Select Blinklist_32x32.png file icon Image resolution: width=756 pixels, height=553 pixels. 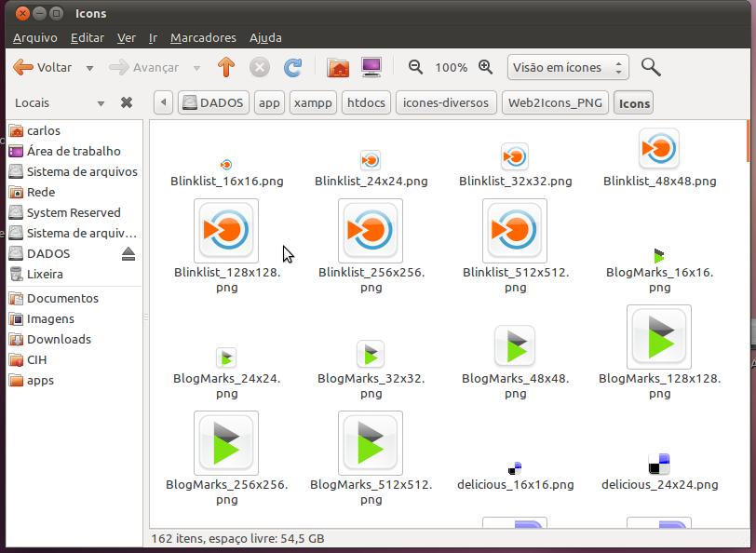pos(515,156)
